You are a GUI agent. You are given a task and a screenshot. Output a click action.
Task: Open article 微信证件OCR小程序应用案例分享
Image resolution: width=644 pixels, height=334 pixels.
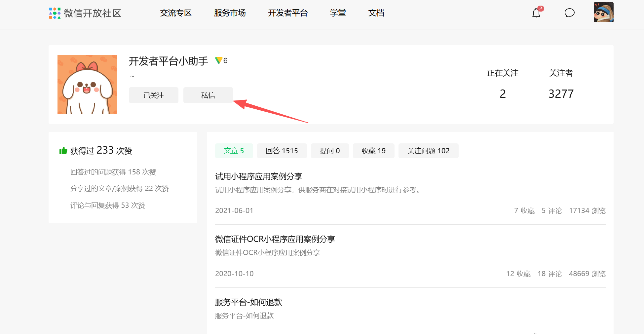(275, 239)
